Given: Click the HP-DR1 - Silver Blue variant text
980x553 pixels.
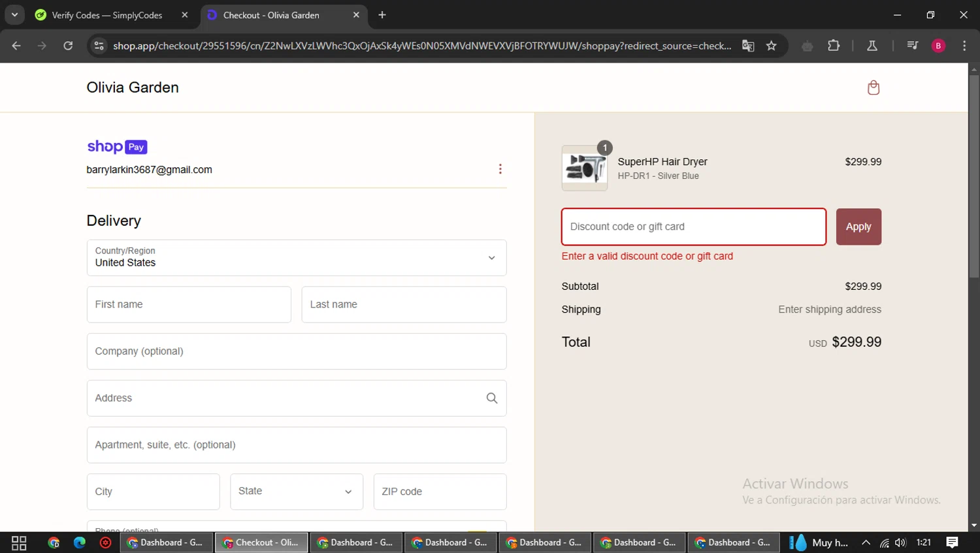Looking at the screenshot, I should 658,176.
